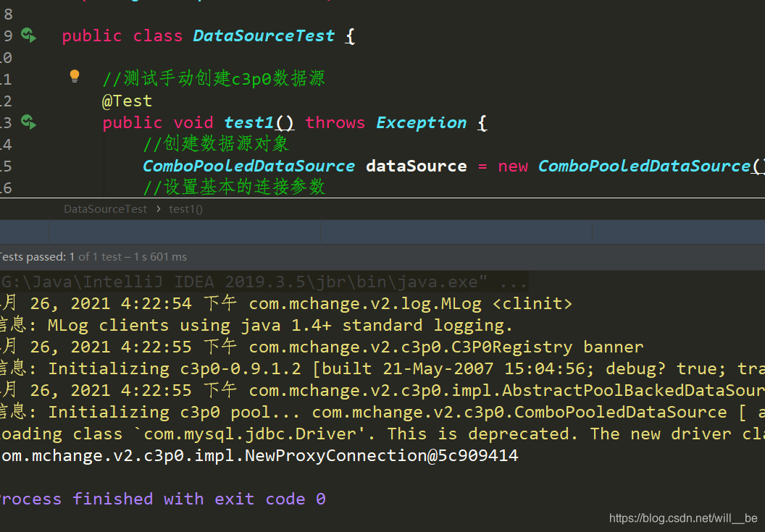Click the 'Initializing c3p0 pool...' log line
Viewport: 765px width, 532px height.
(382, 412)
